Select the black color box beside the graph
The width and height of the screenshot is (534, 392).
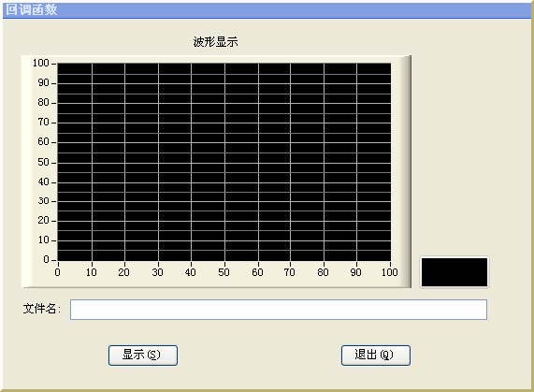[x=455, y=272]
